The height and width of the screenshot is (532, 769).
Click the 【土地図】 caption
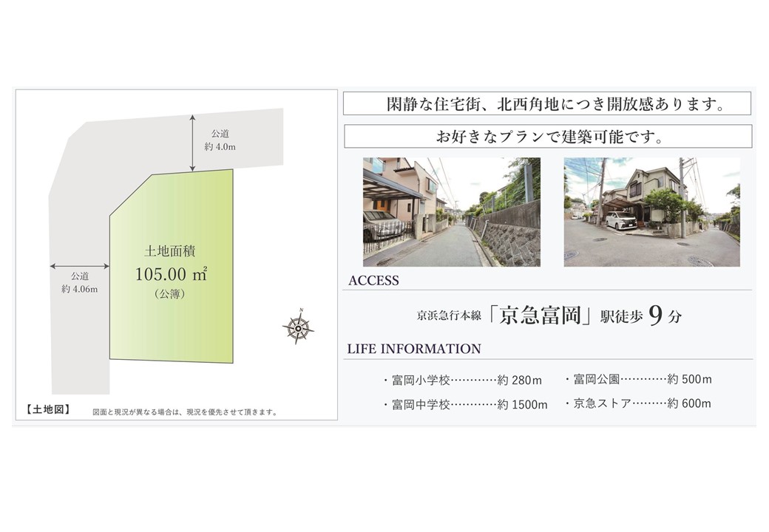click(48, 409)
